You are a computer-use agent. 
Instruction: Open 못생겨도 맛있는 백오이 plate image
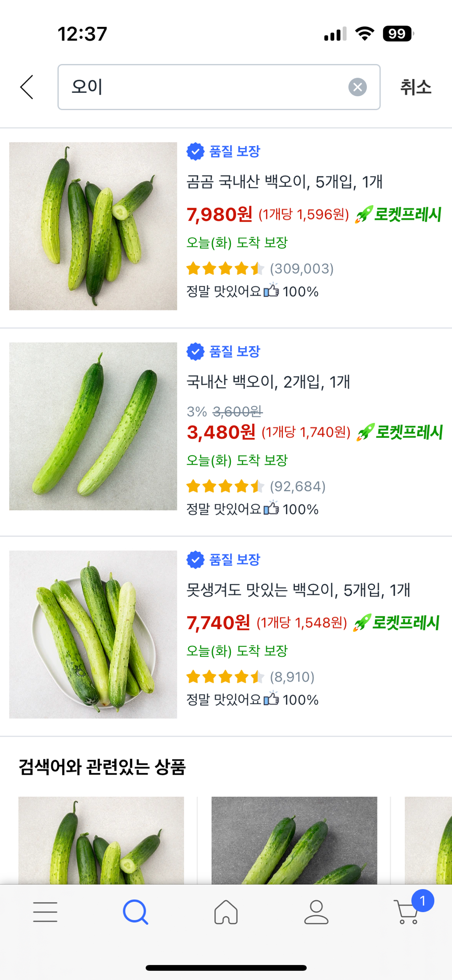click(x=93, y=634)
